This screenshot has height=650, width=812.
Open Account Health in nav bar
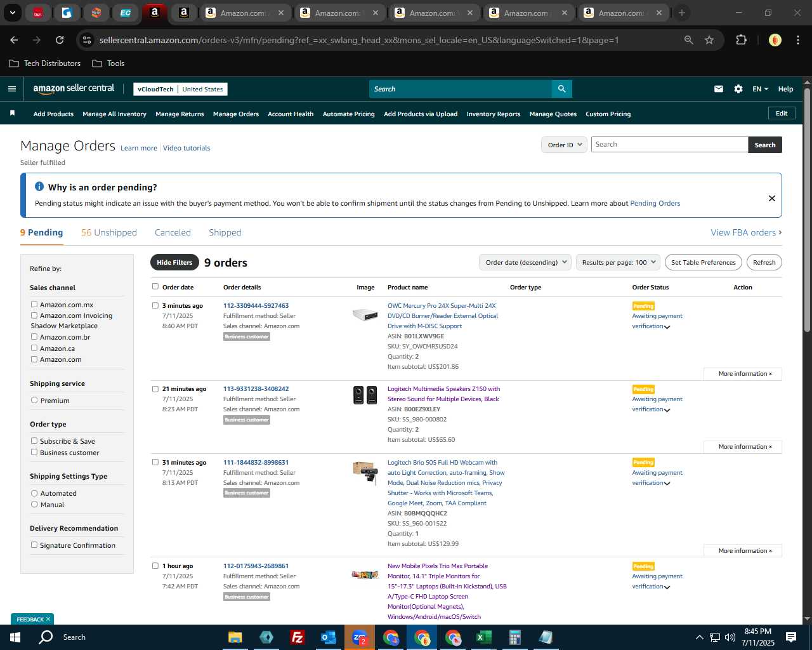[291, 114]
